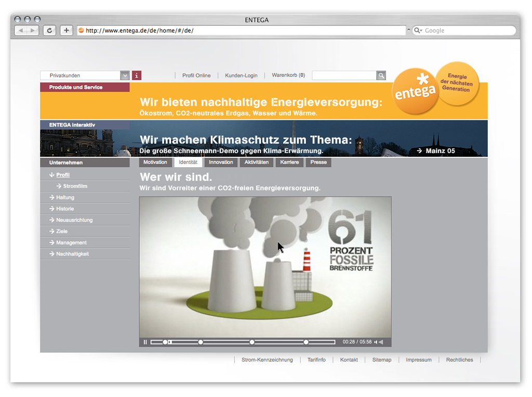Jump to last chapter marker on video timeline
This screenshot has height=397, width=532.
point(306,342)
